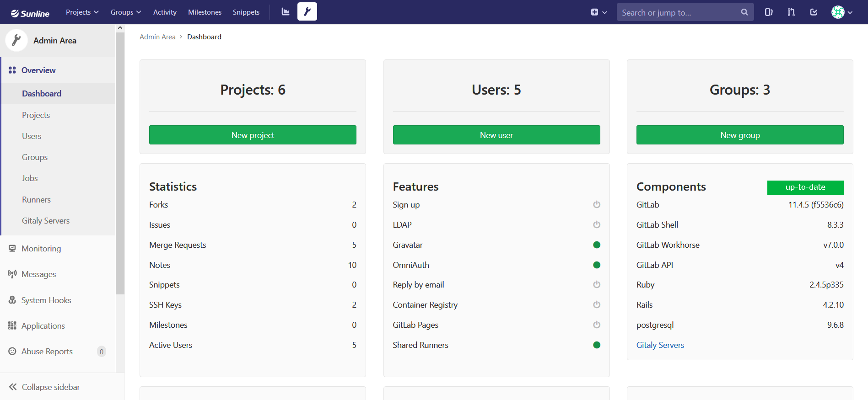The width and height of the screenshot is (868, 400).
Task: Click the GitLab Pages power icon
Action: [597, 325]
